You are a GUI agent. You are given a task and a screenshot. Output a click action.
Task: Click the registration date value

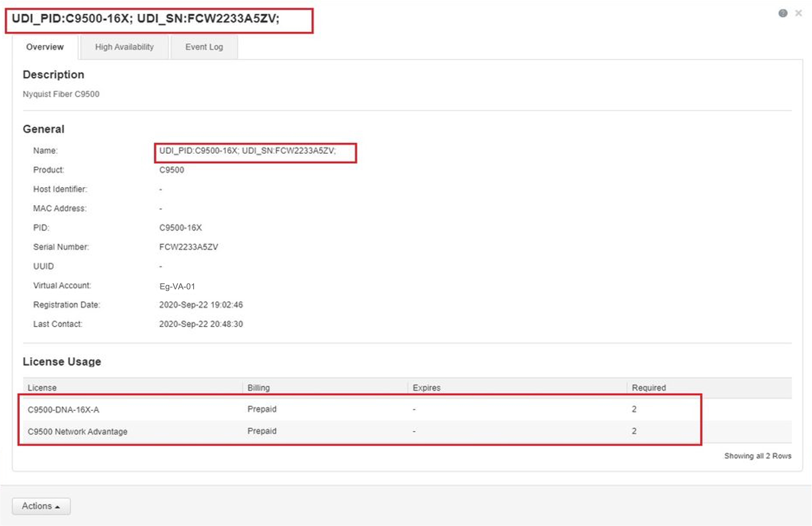click(x=201, y=305)
